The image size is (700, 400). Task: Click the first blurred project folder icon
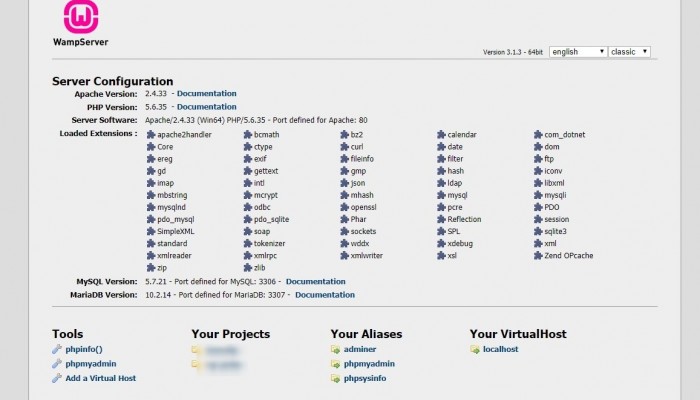[196, 350]
